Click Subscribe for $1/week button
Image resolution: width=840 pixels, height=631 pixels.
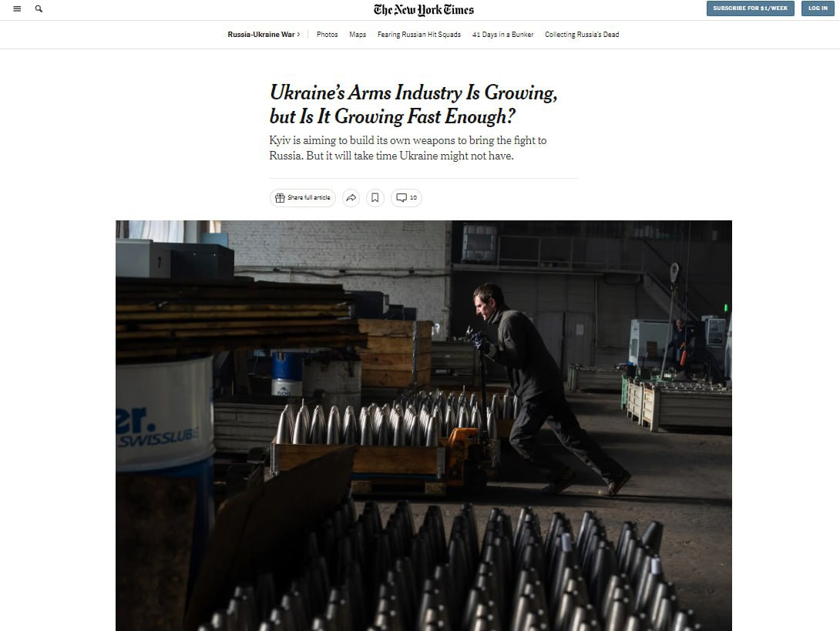click(750, 8)
